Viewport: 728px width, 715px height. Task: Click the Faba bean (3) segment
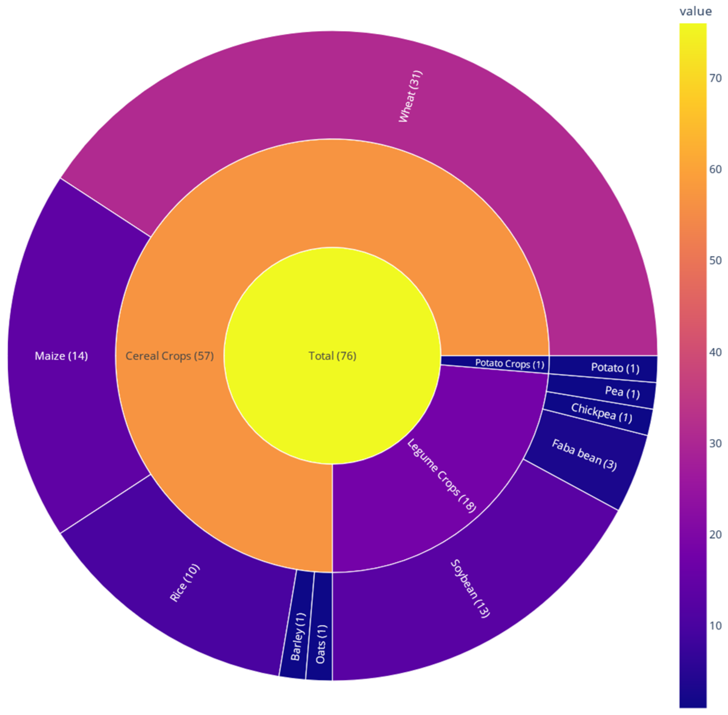point(584,455)
